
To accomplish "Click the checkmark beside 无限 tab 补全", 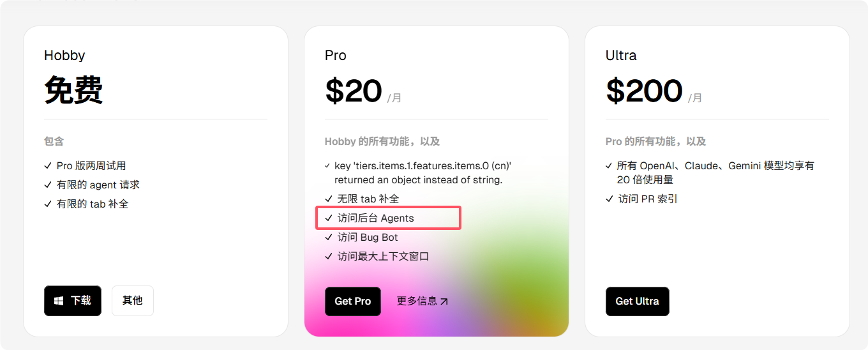I will coord(329,199).
